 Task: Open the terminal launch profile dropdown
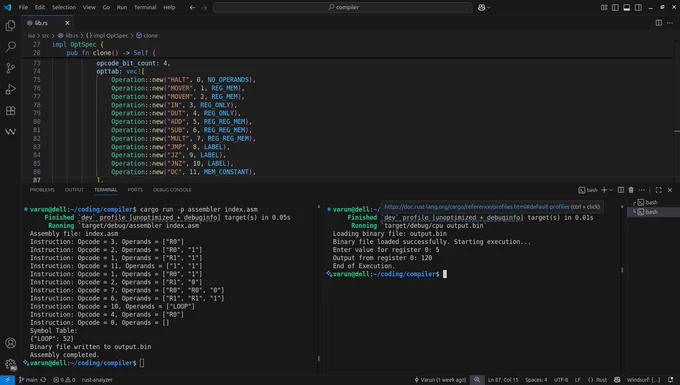[611, 190]
